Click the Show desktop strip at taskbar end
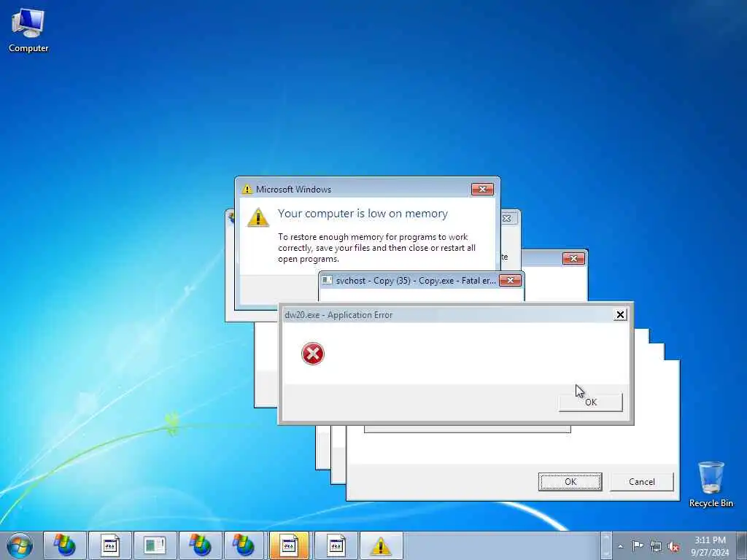Screen dimensions: 747x560 pos(742,545)
